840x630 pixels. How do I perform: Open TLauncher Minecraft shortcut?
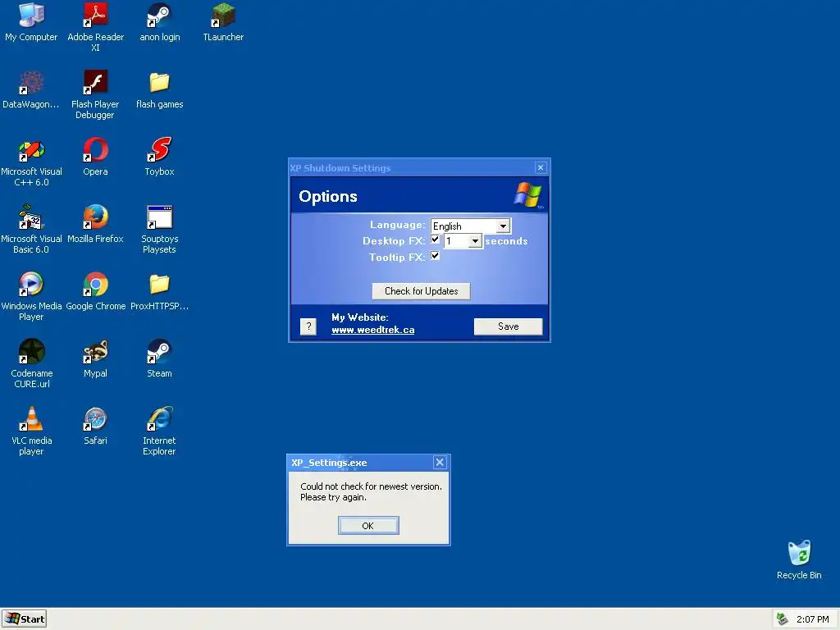pyautogui.click(x=223, y=22)
